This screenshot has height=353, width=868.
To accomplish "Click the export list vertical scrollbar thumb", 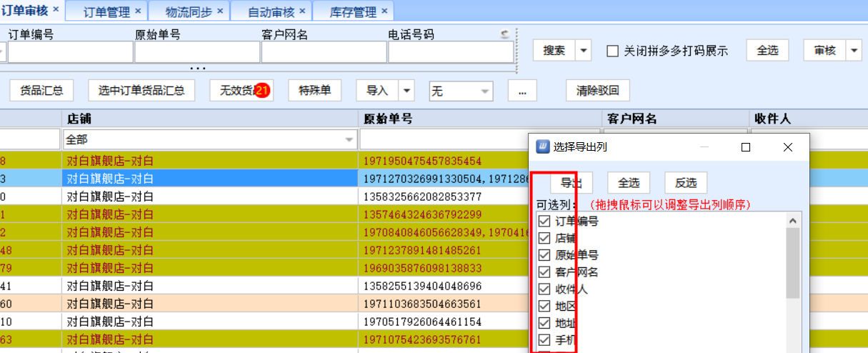I will [792, 262].
